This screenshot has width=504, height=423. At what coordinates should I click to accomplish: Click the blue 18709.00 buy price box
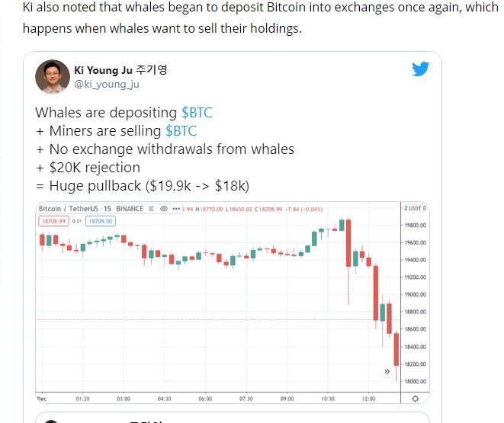click(99, 220)
